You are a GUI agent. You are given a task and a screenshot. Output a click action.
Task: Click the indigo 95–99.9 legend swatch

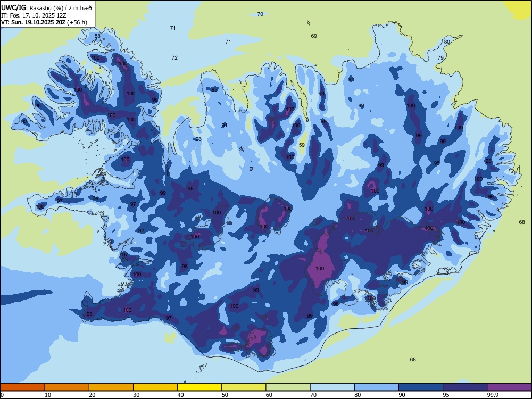(x=465, y=387)
